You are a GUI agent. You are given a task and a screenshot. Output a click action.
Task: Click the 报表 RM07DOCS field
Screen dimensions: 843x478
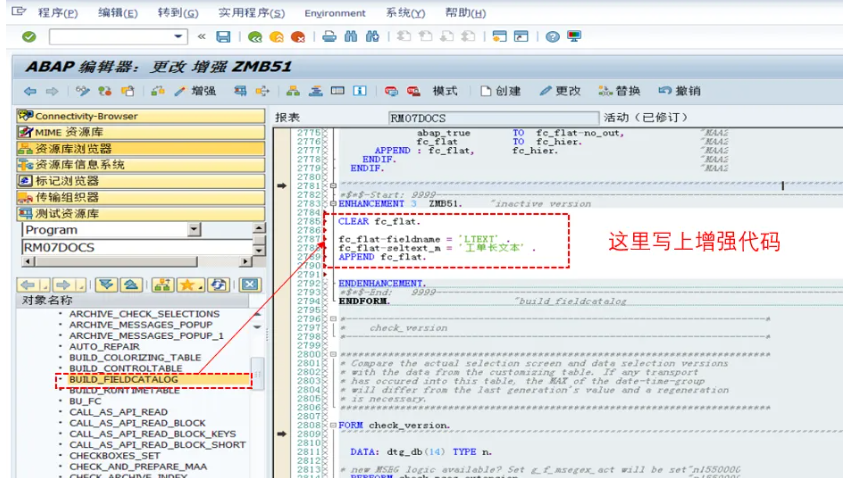494,118
